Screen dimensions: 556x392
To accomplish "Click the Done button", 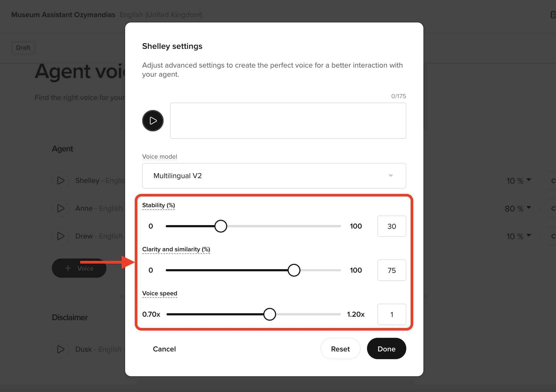I will click(386, 348).
